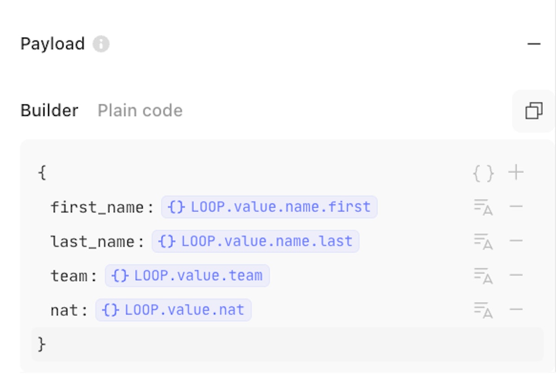The image size is (556, 392).
Task: Copy the payload using the copy icon
Action: pos(534,111)
